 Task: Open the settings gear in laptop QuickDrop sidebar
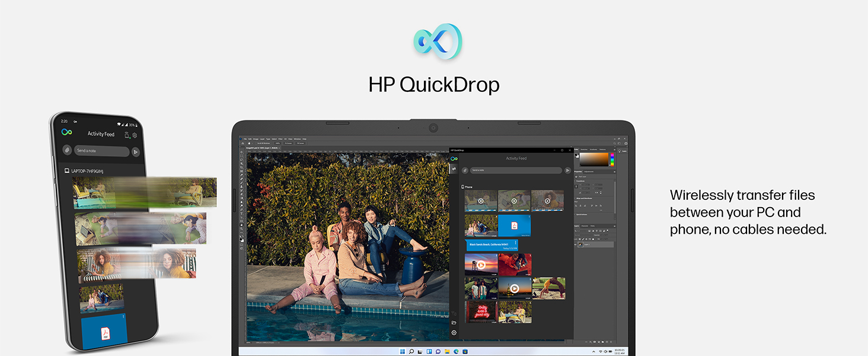pyautogui.click(x=454, y=333)
